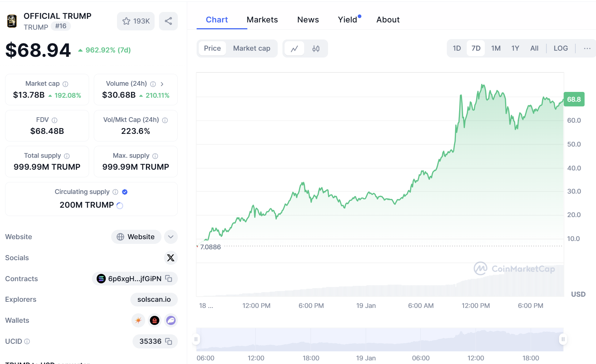Open the Website link button
The image size is (596, 364).
tap(136, 237)
